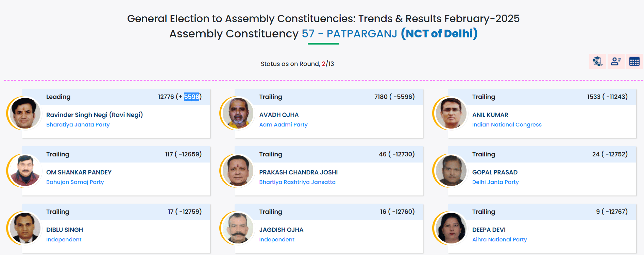The image size is (644, 255).
Task: Click Avadh Ojha's candidate photo
Action: click(238, 113)
